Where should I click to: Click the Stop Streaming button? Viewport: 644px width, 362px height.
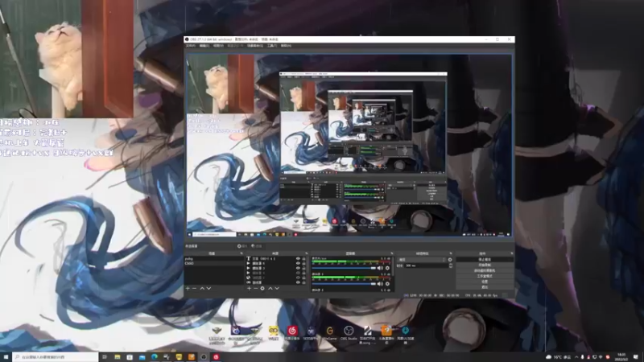pos(485,260)
